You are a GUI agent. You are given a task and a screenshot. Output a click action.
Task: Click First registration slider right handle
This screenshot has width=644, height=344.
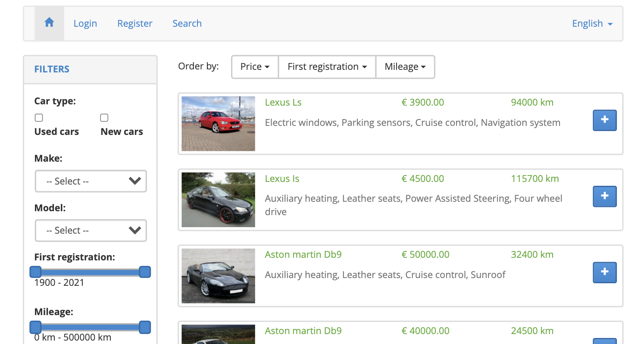(145, 272)
